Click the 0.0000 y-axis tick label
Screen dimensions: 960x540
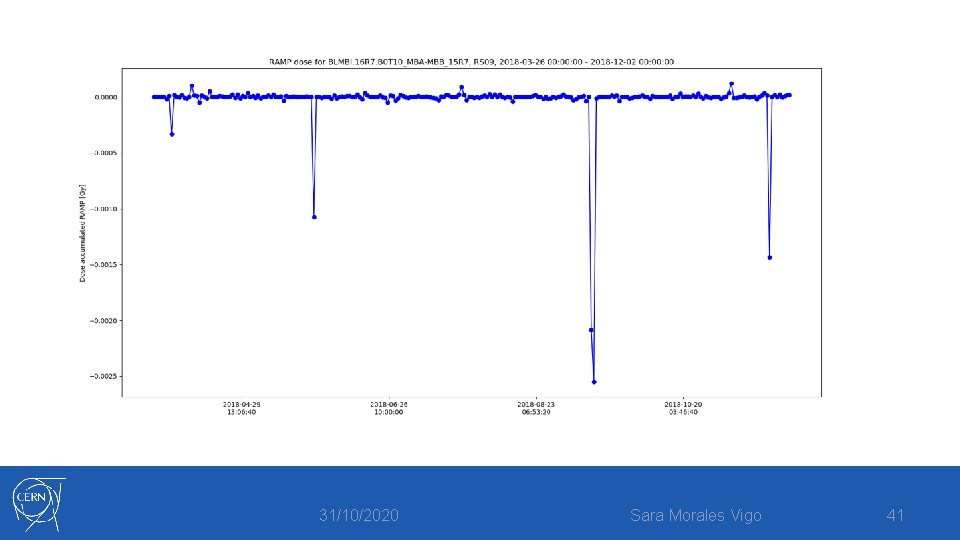pos(106,97)
